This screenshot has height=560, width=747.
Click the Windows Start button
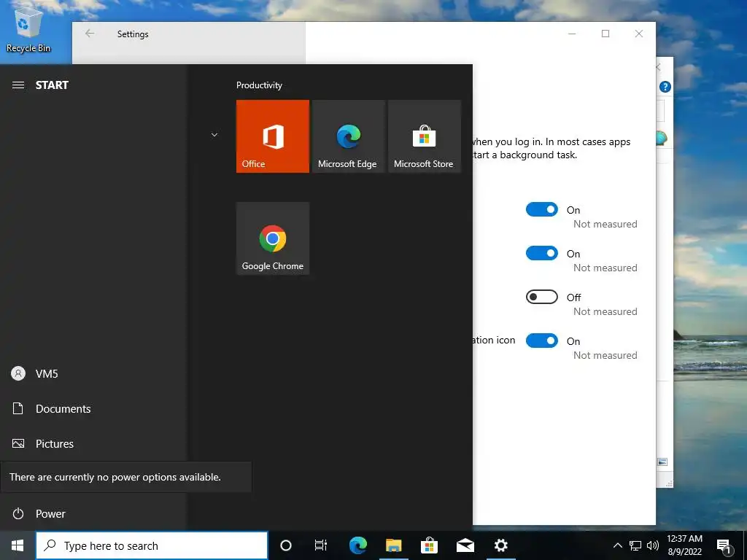pos(18,545)
